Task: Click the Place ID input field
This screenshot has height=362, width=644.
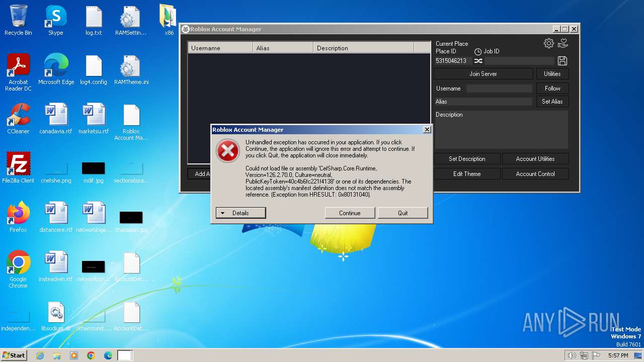Action: (x=453, y=61)
